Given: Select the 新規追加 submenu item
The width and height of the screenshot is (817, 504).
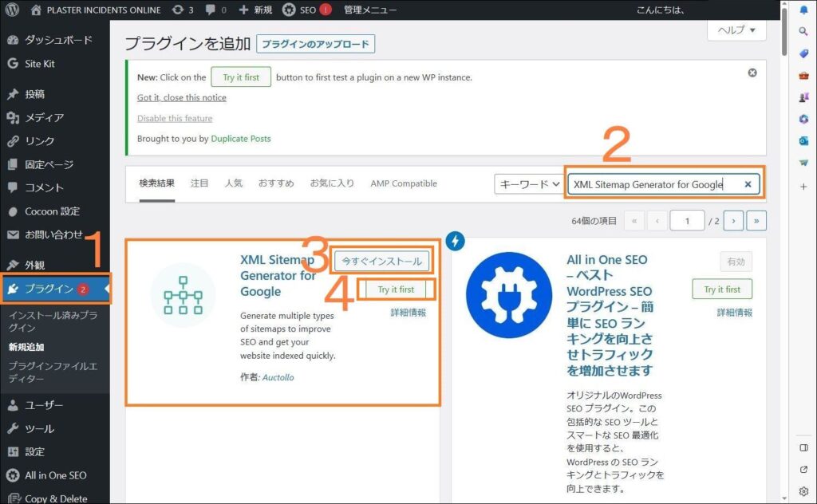Looking at the screenshot, I should (x=26, y=347).
